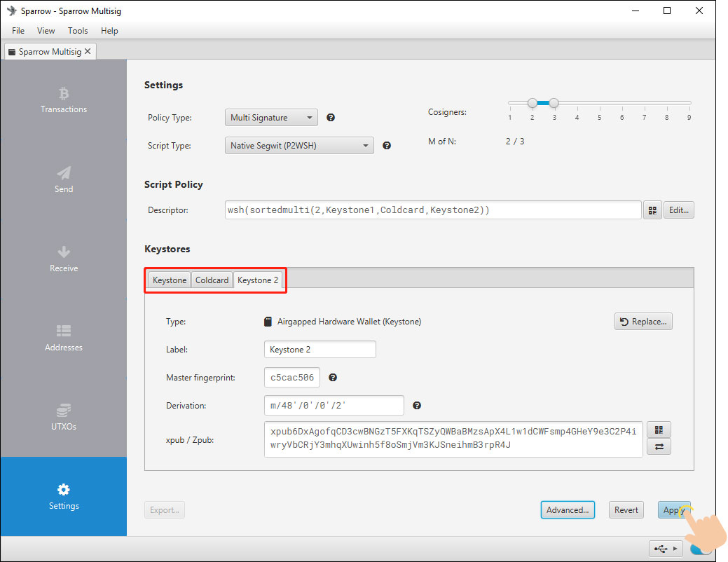The width and height of the screenshot is (728, 562).
Task: Open the Transactions sidebar section
Action: (x=63, y=100)
